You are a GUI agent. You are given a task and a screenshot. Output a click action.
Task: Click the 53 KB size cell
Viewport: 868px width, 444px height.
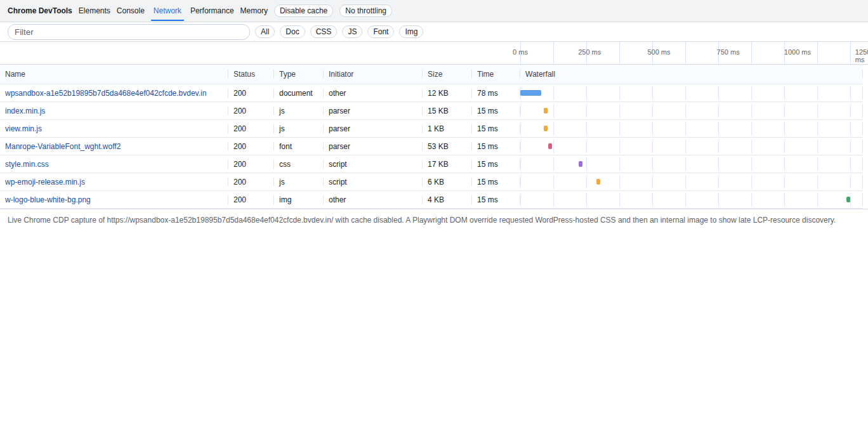pos(438,147)
